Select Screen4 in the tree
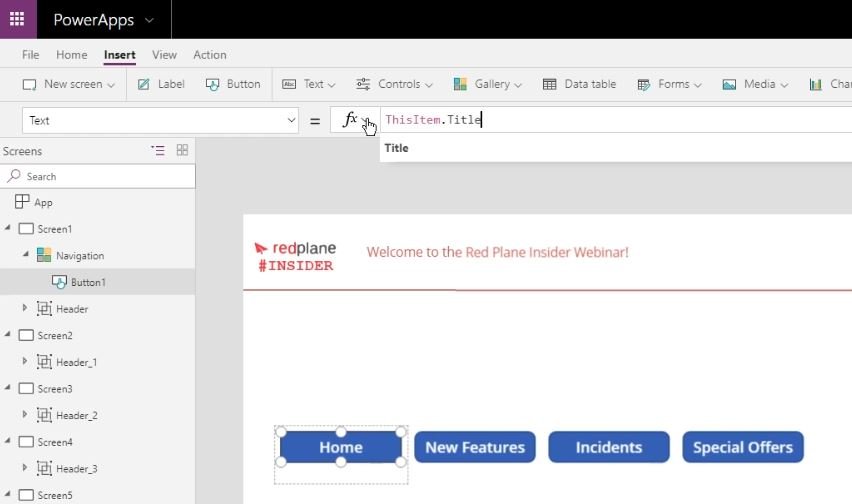The image size is (852, 504). [x=55, y=442]
